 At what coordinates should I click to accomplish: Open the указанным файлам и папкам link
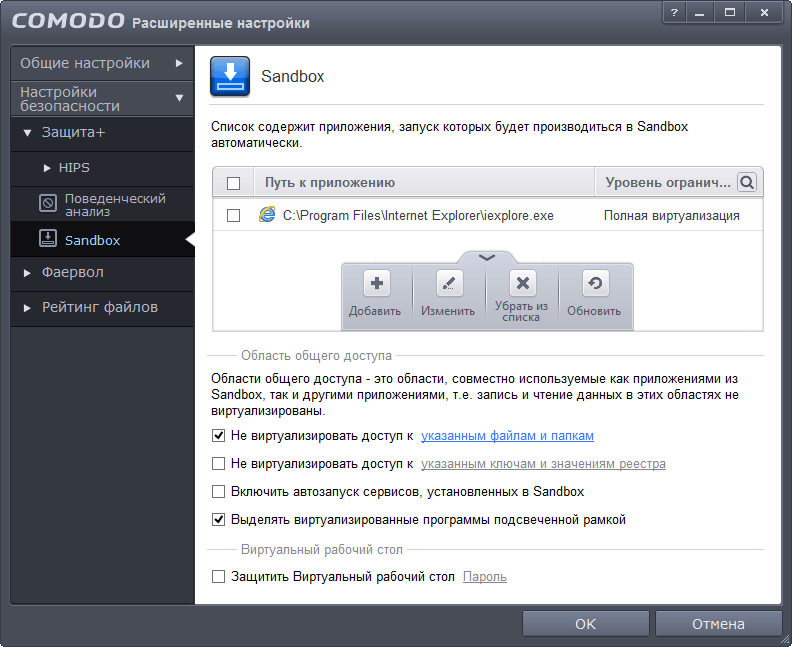pyautogui.click(x=507, y=435)
